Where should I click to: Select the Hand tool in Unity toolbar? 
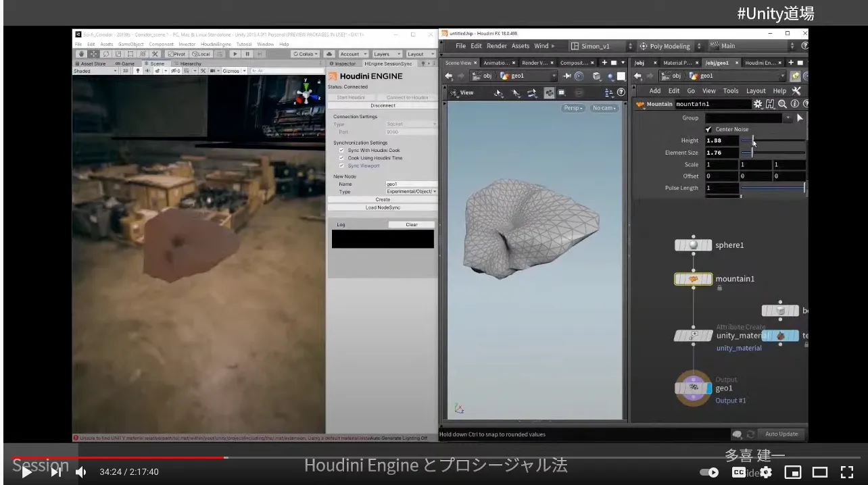click(x=81, y=54)
